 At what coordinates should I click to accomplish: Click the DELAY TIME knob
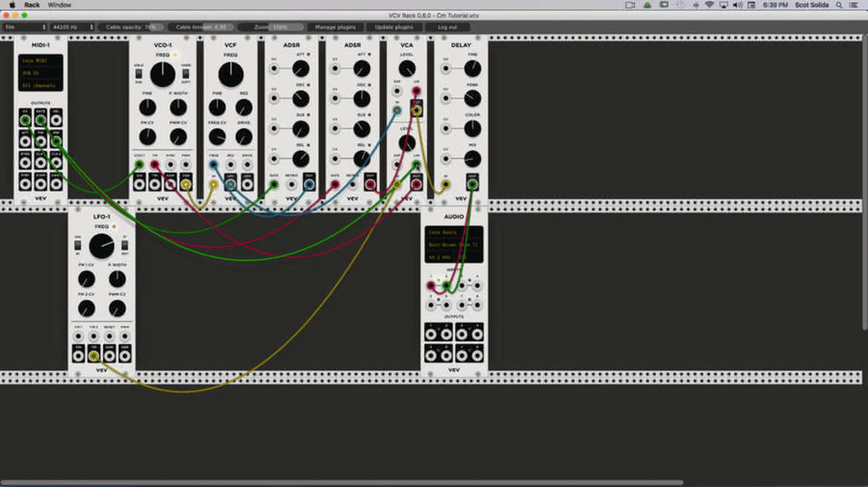[472, 69]
